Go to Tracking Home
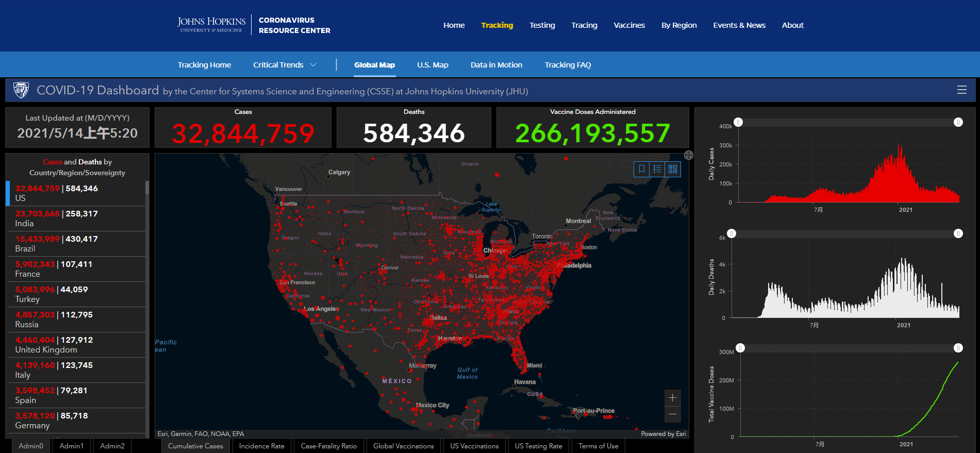Screen dimensions: 980x453 click(x=204, y=65)
